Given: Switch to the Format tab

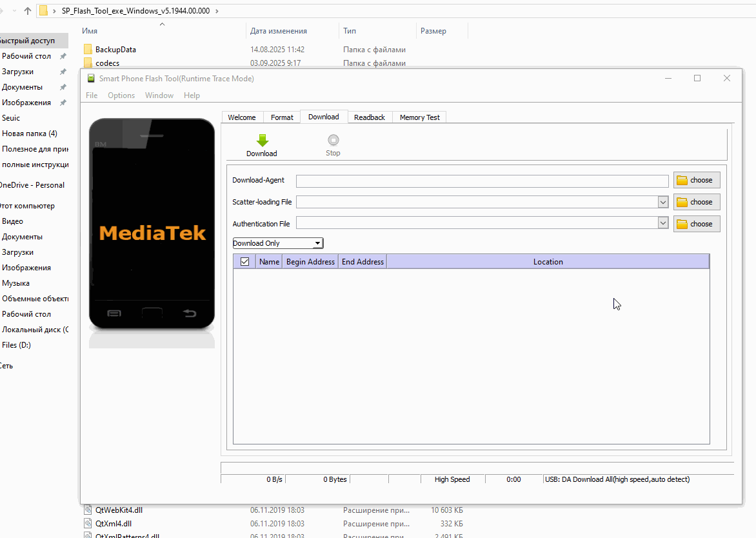Looking at the screenshot, I should click(x=282, y=117).
